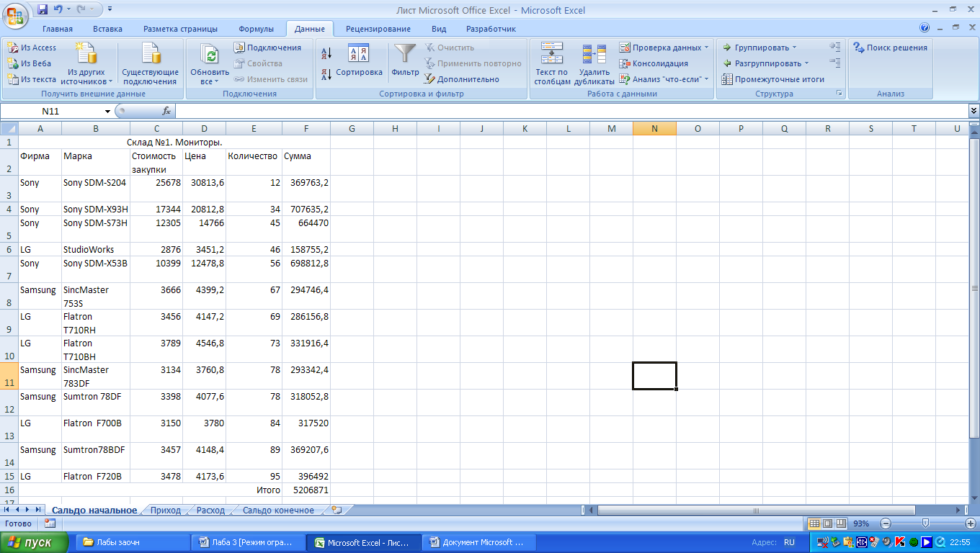The image size is (980, 553).
Task: Open Промежуточные итоги
Action: [773, 79]
